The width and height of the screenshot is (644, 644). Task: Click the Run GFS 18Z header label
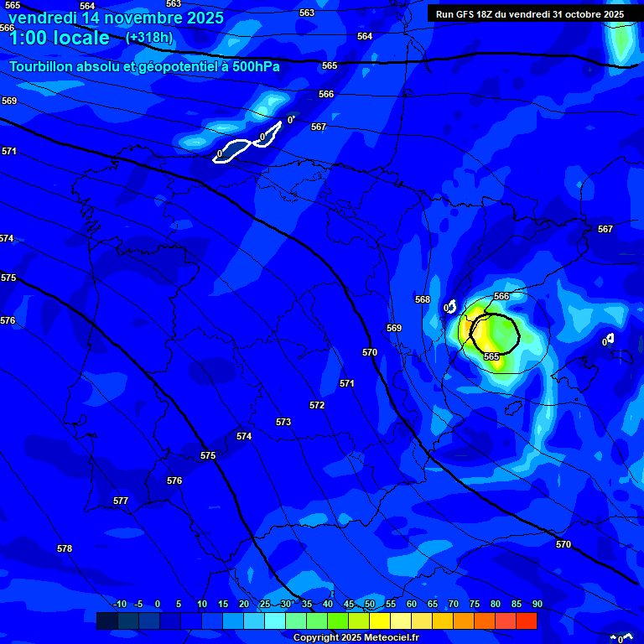(x=529, y=14)
